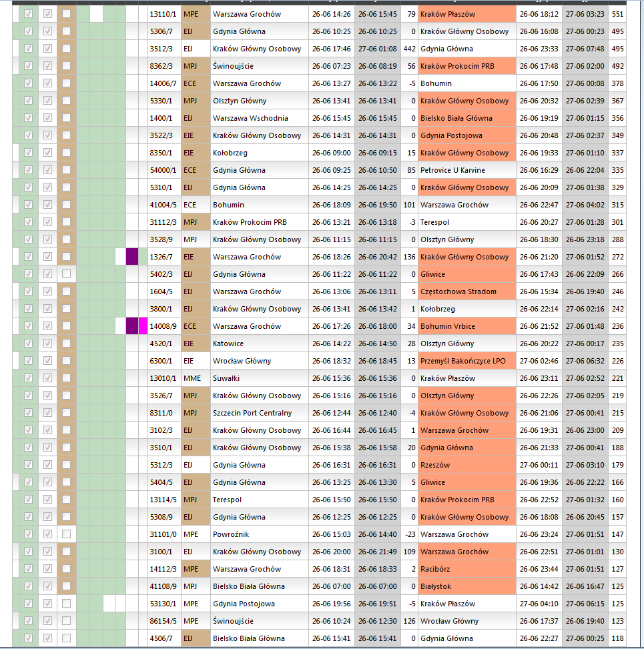Toggle third checkbox in row 5402/3

(x=66, y=274)
